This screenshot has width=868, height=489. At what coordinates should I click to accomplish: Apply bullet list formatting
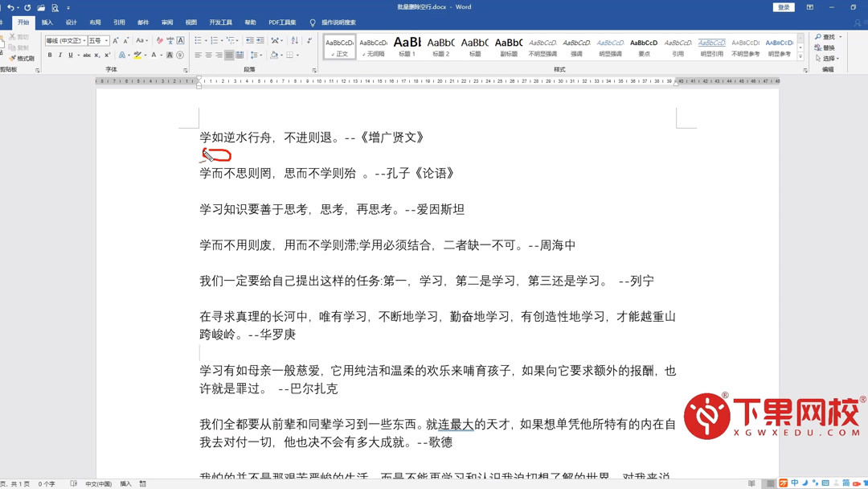199,39
